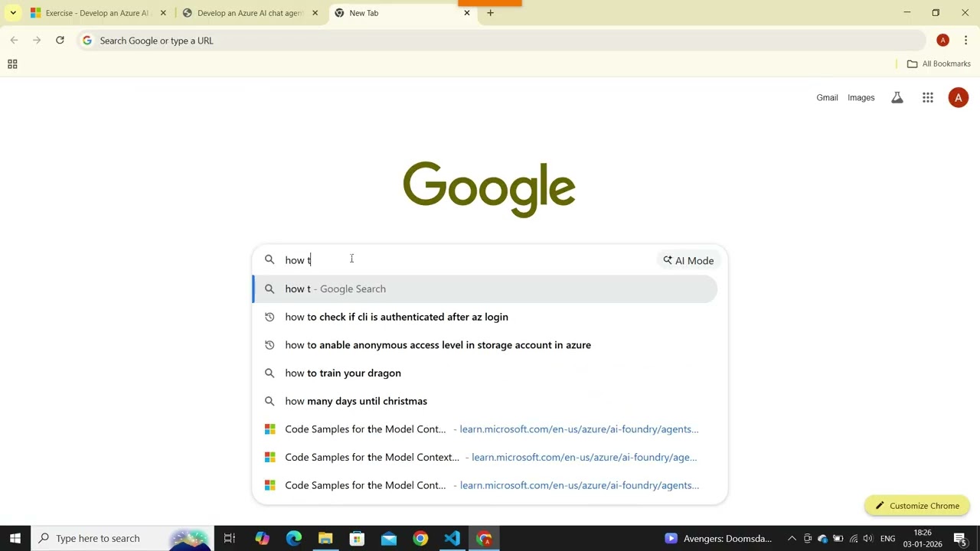
Task: Click search icon beside 'days until christmas'
Action: 269,401
